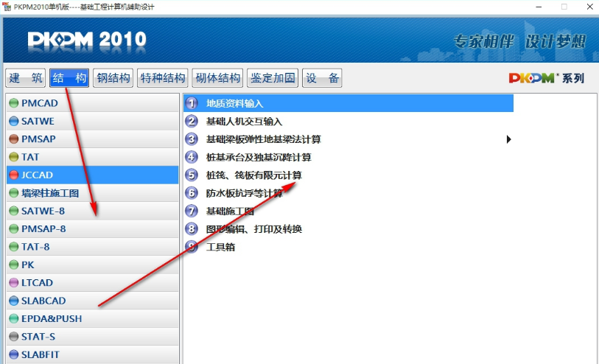Select the JCCAD module label
The height and width of the screenshot is (364, 599).
click(37, 175)
